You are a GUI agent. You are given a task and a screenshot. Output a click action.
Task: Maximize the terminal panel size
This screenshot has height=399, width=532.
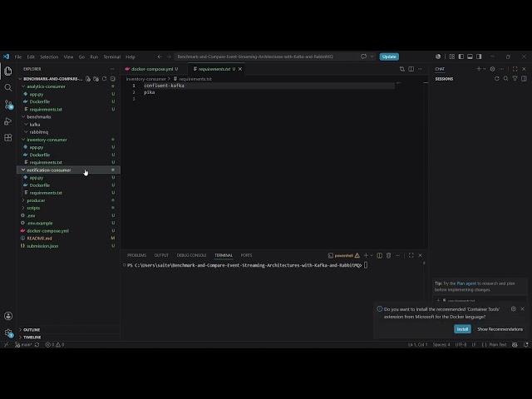click(x=411, y=255)
